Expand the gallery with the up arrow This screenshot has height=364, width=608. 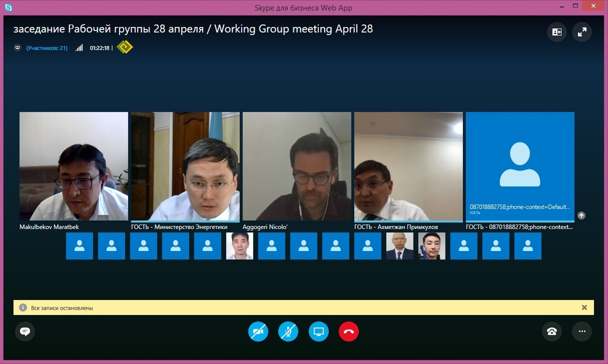[x=581, y=215]
